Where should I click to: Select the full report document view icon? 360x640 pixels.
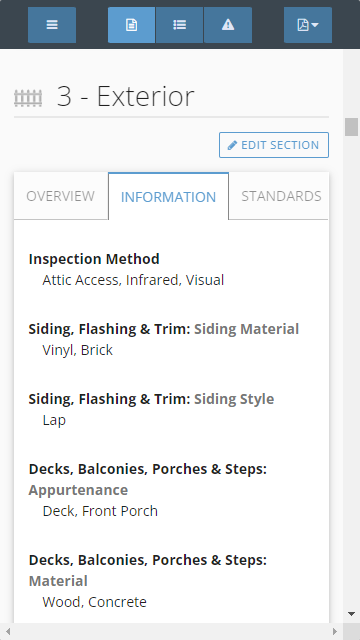click(x=131, y=25)
